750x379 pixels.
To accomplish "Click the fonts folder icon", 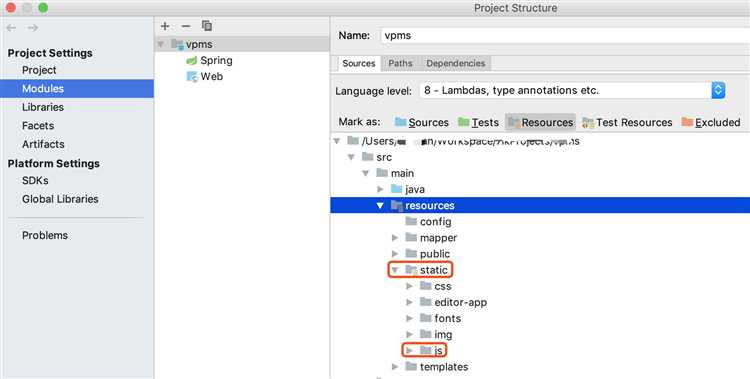I will pos(426,318).
